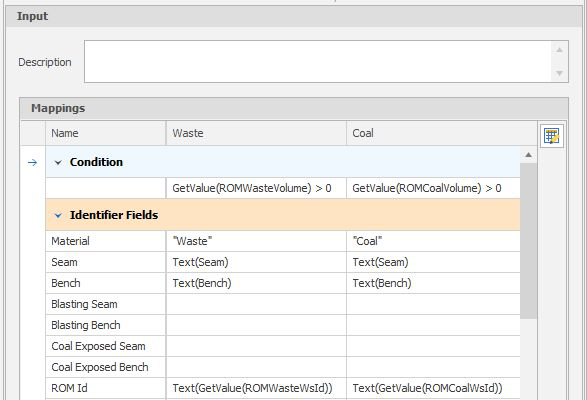The height and width of the screenshot is (400, 587).
Task: Click the Mappings scroll up arrow
Action: tap(528, 155)
